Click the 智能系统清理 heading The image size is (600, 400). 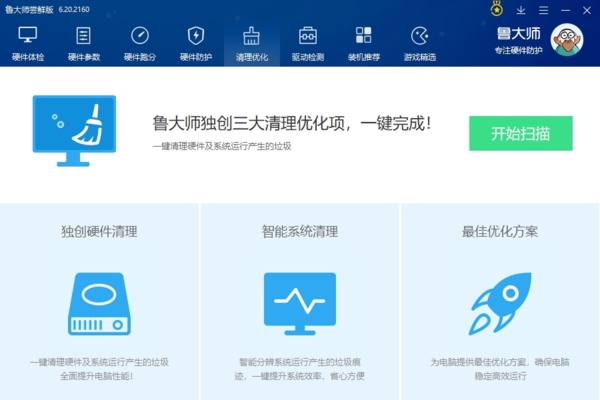click(300, 232)
